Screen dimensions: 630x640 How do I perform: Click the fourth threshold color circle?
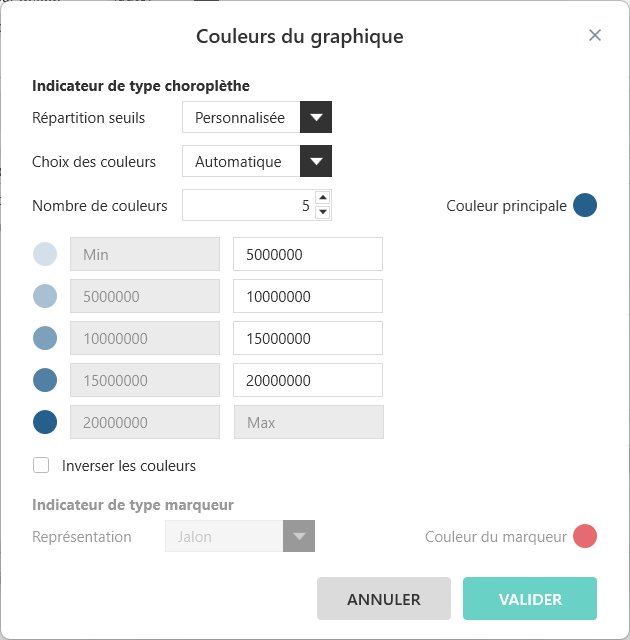(45, 380)
